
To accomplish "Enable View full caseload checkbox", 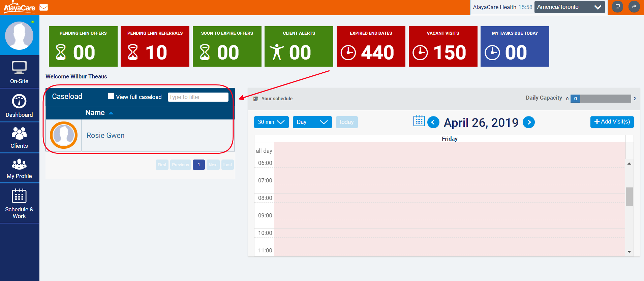I will [x=111, y=96].
